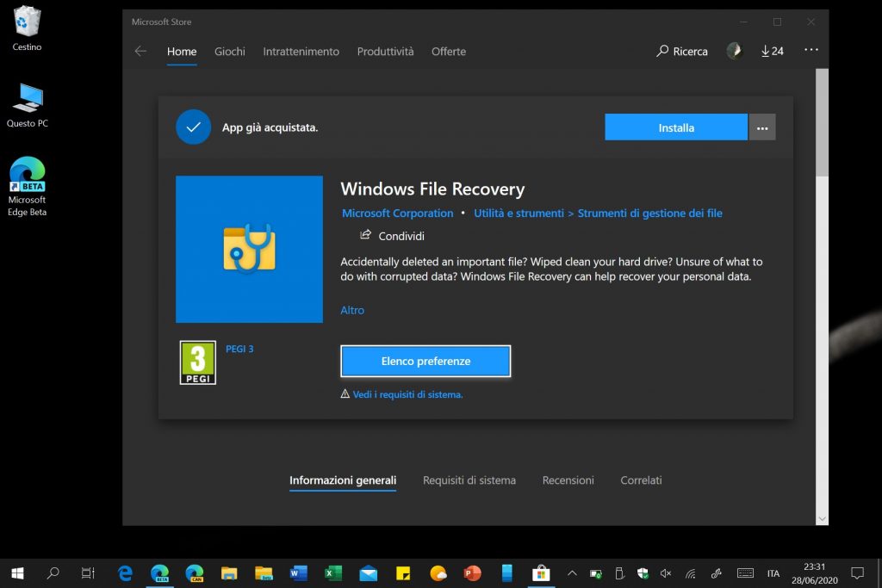This screenshot has height=588, width=882.
Task: Open the Produttività tab
Action: coord(385,52)
